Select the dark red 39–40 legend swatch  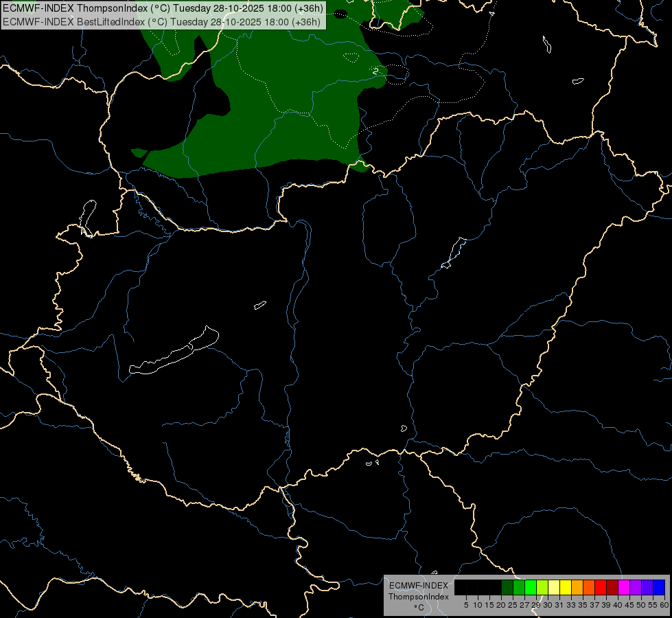point(612,587)
